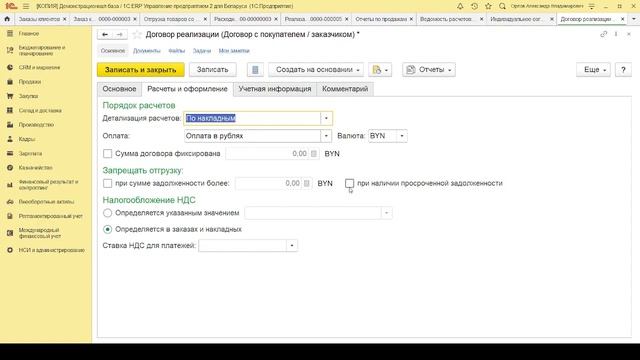
Task: Select Определяется указанным значением radio button
Action: tap(107, 213)
